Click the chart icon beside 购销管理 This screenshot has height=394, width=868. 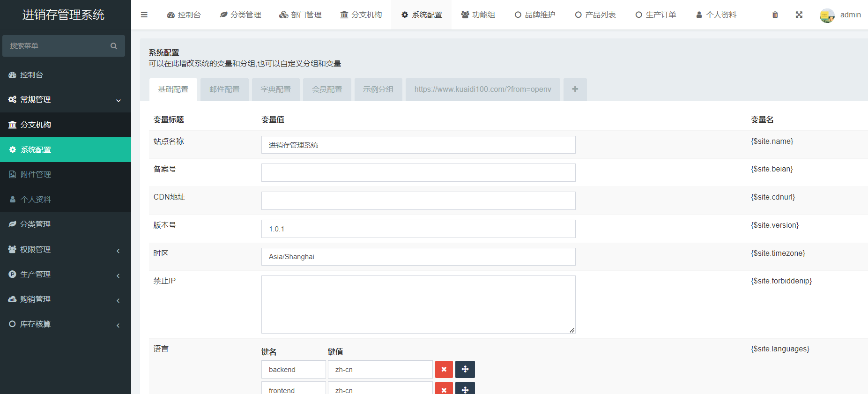(x=13, y=299)
